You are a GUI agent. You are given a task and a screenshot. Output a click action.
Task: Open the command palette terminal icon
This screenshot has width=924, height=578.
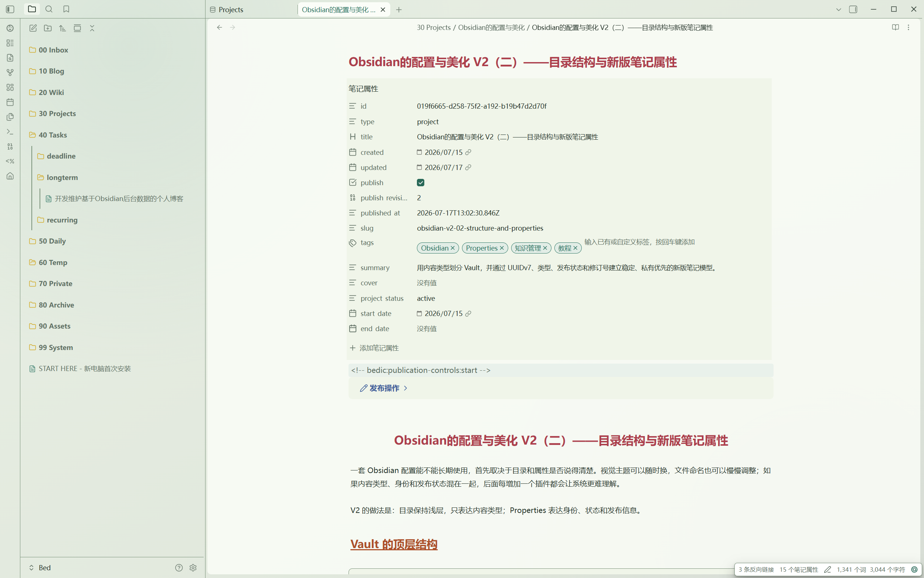coord(10,132)
